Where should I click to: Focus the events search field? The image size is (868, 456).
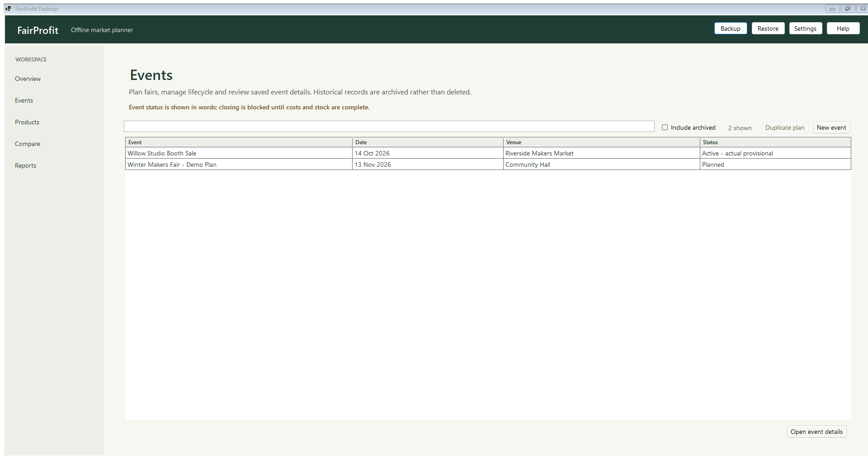389,127
